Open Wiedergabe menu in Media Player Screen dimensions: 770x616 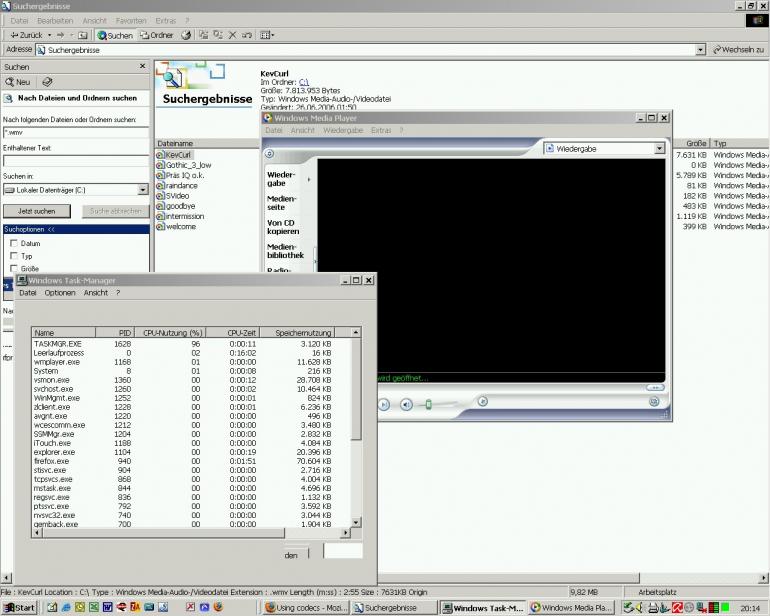(x=343, y=130)
